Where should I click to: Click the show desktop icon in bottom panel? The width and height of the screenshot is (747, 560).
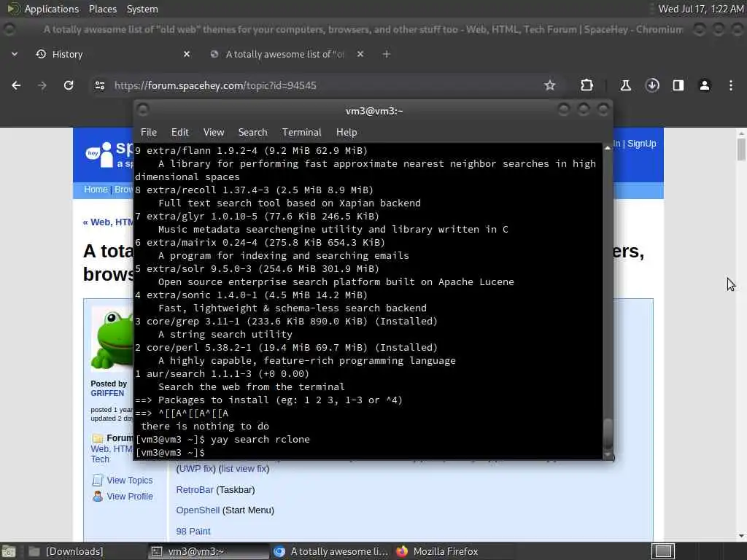9,551
